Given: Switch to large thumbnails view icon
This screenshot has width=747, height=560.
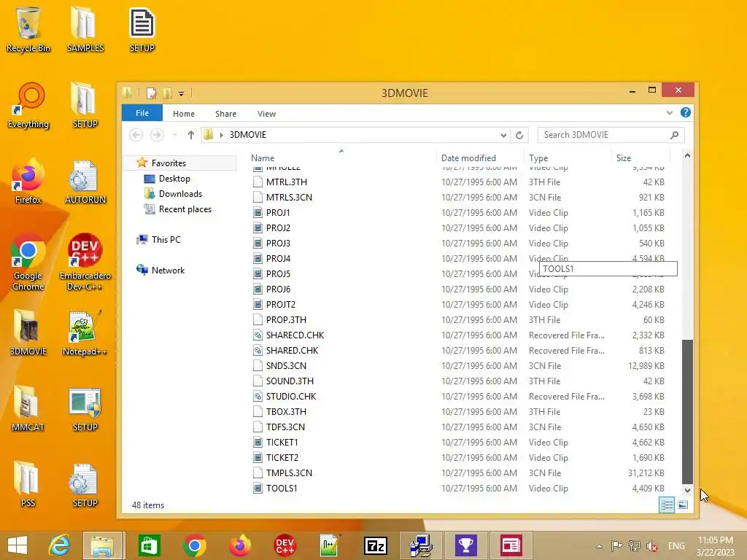Looking at the screenshot, I should coord(683,505).
